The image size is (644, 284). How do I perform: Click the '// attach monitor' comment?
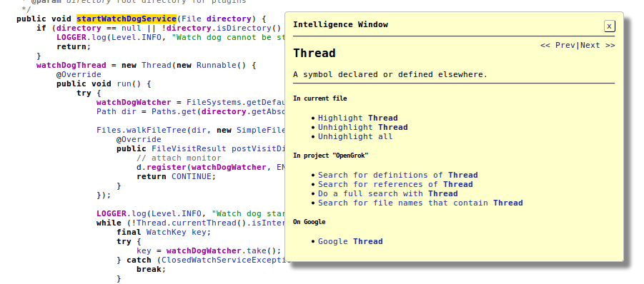tap(179, 158)
